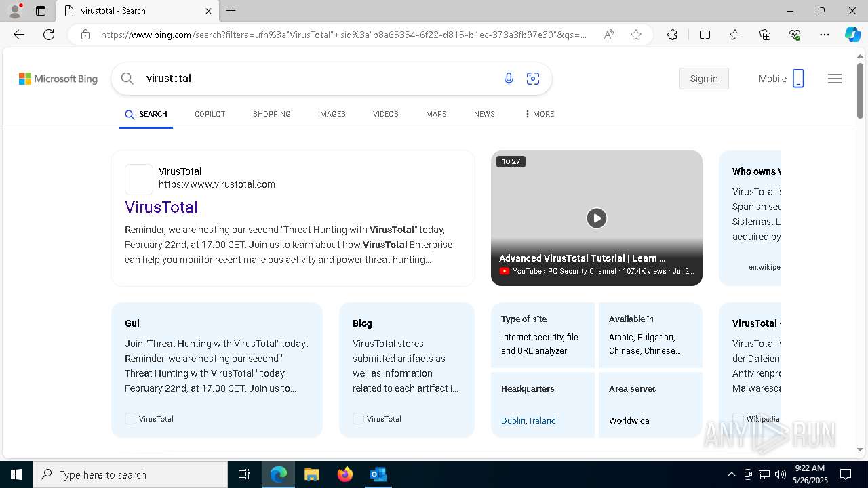Open the tab actions menu icon
This screenshot has width=868, height=488.
[41, 11]
